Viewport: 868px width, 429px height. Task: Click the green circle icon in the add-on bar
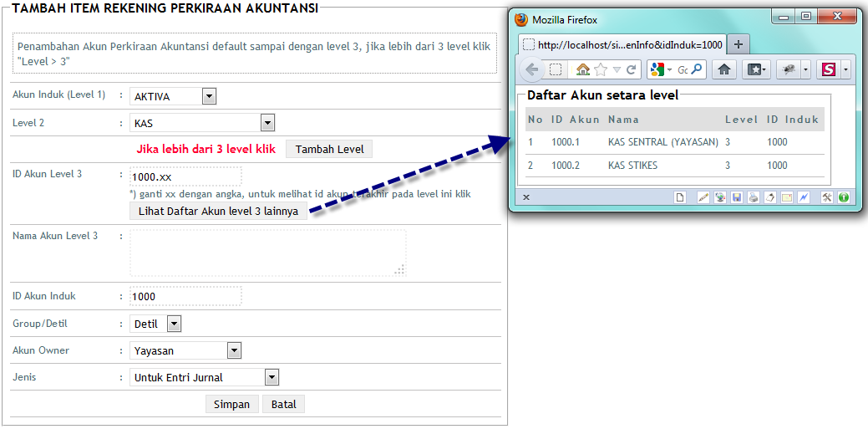tap(843, 197)
